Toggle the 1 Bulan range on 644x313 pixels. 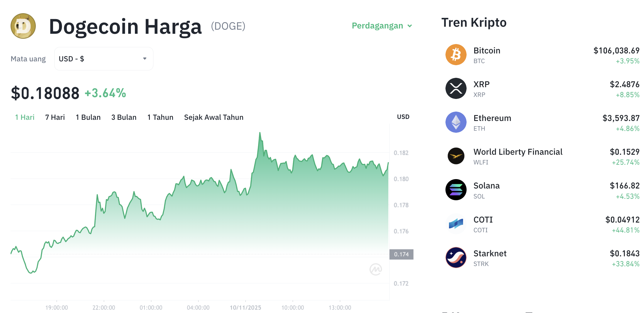click(x=88, y=117)
